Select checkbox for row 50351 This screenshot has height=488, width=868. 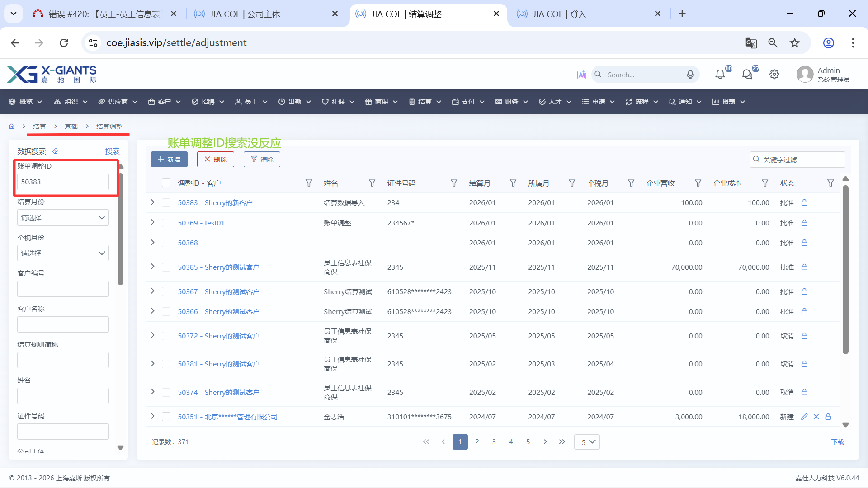[x=166, y=417]
